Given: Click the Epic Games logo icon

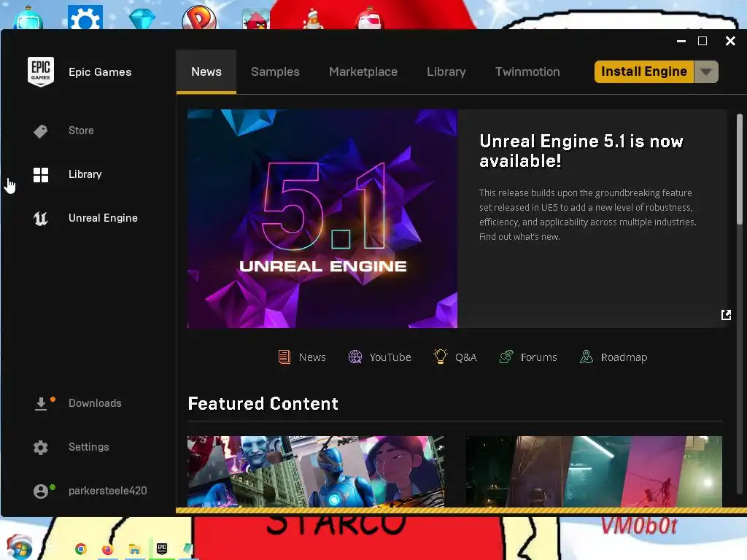Looking at the screenshot, I should click(41, 72).
